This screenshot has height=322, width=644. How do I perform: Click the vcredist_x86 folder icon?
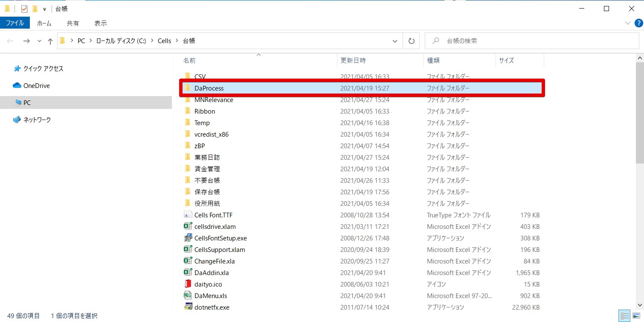pos(188,134)
